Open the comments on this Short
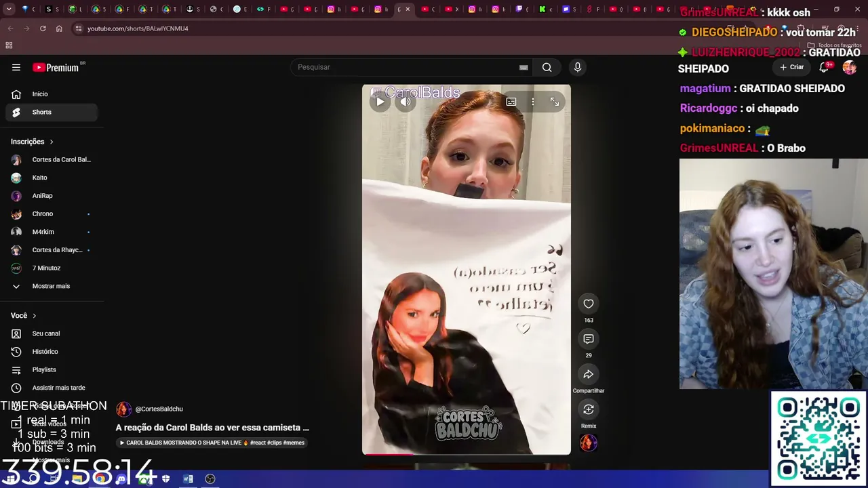Image resolution: width=868 pixels, height=488 pixels. 589,339
